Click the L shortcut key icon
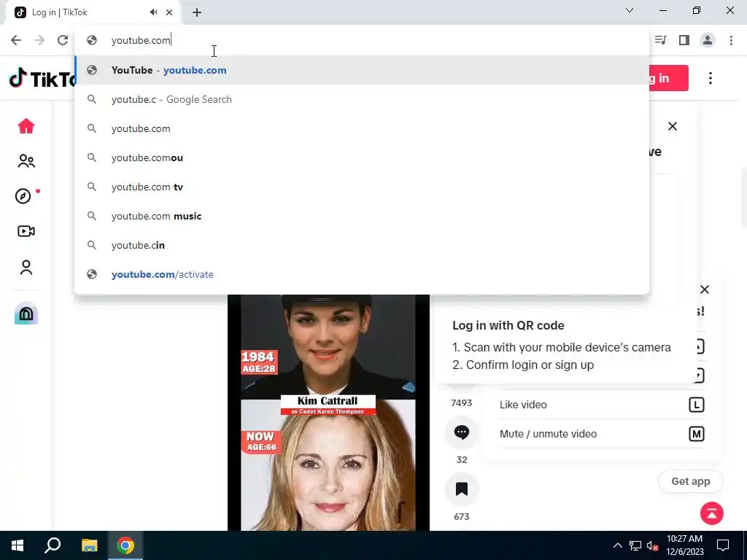This screenshot has width=747, height=560. (697, 405)
